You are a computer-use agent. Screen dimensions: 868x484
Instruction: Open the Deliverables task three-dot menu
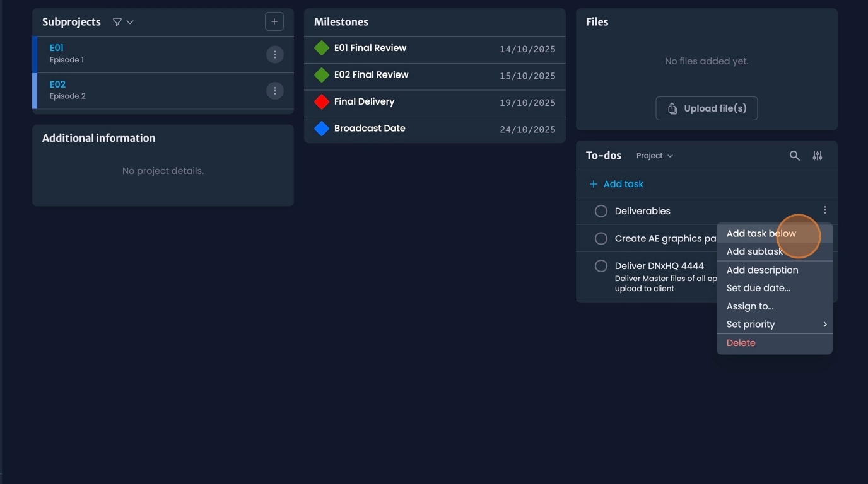[824, 209]
